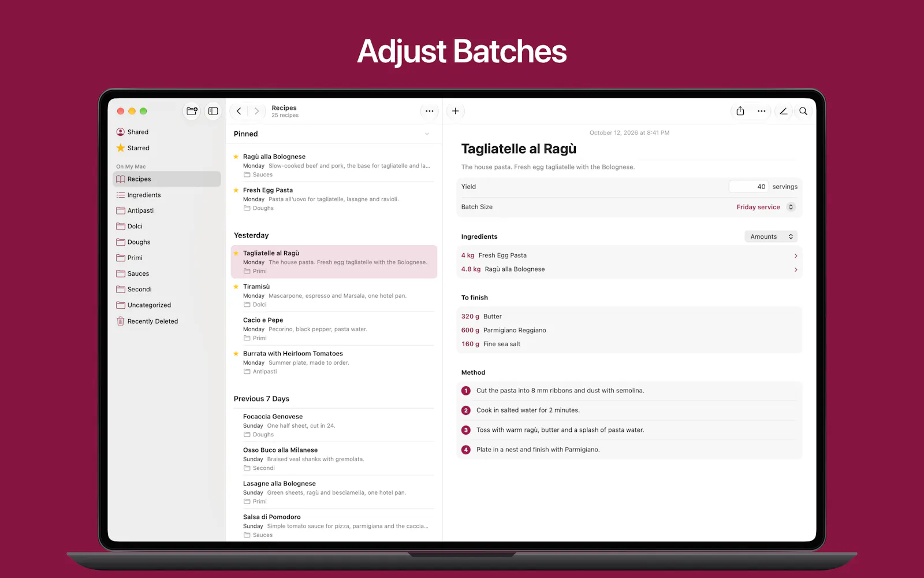Select Osso Buco alla Milanese recipe
This screenshot has width=924, height=578.
tap(334, 459)
